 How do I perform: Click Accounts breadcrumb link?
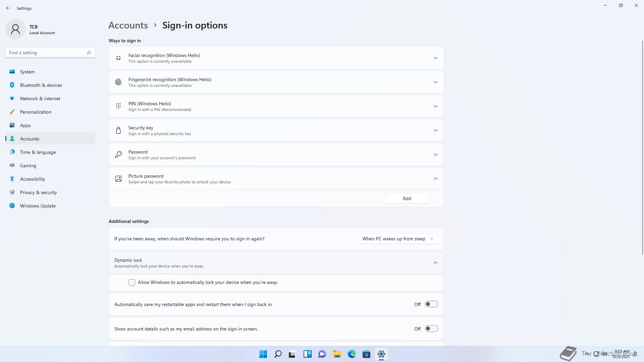point(128,25)
